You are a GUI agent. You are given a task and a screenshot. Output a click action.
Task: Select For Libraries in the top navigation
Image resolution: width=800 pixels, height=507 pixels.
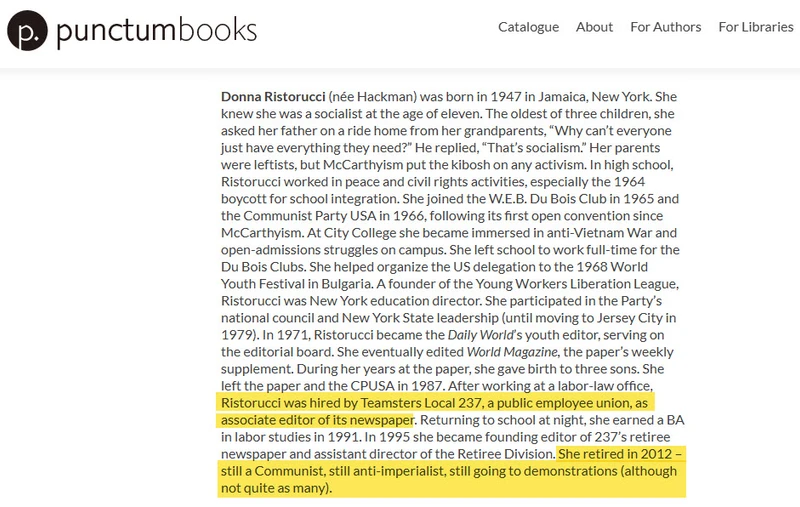click(756, 27)
